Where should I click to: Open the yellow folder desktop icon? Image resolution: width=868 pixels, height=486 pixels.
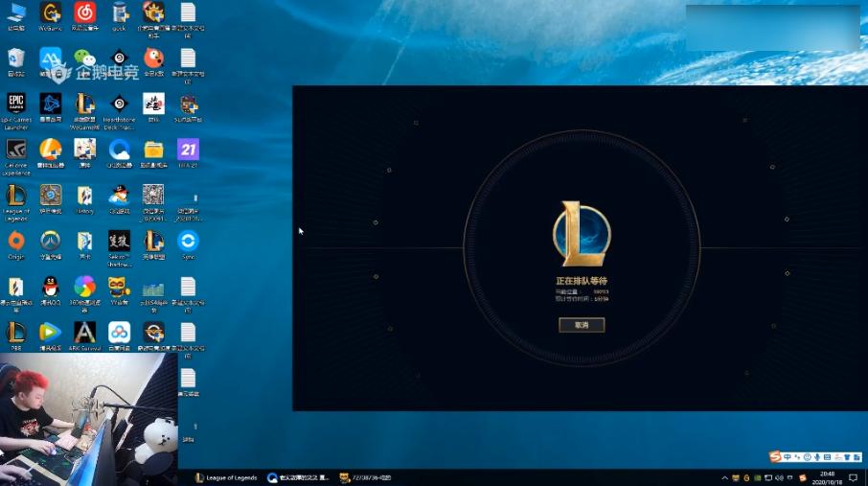[x=153, y=153]
